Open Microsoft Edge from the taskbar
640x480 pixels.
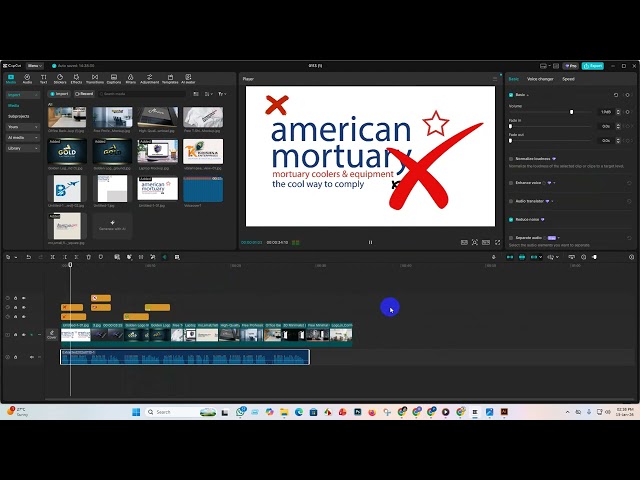click(299, 412)
